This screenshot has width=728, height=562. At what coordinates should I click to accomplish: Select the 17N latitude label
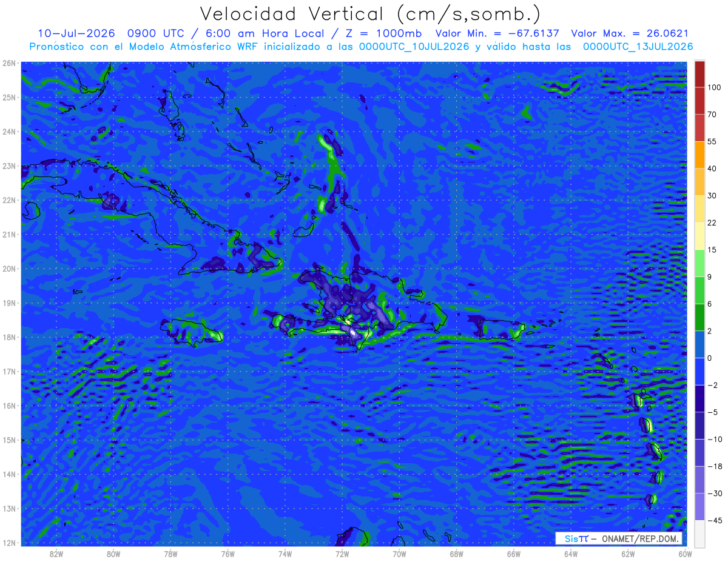[9, 371]
